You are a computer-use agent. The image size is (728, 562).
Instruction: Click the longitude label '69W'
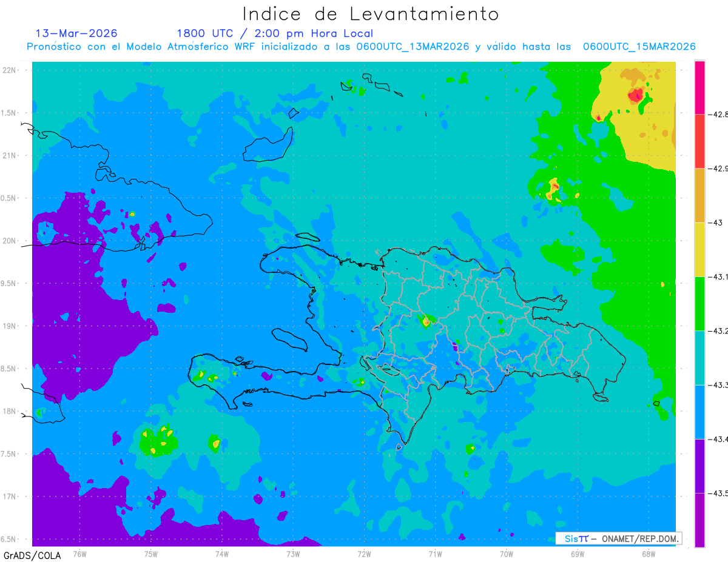coord(578,554)
